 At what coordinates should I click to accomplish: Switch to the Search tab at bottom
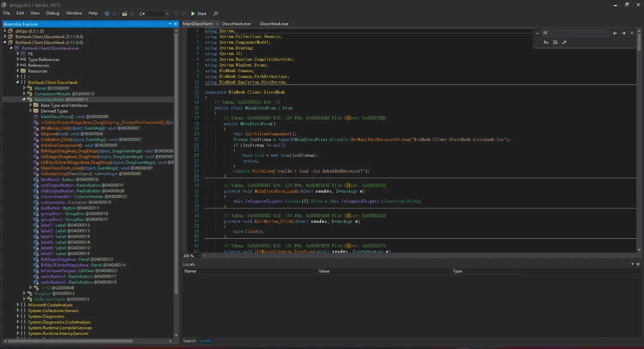click(x=189, y=341)
